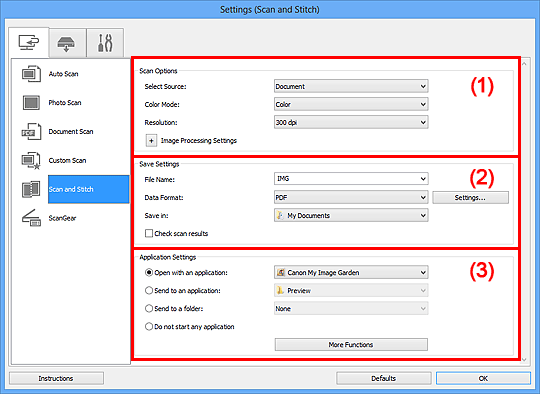Open the Scanning from Operation Panel tab
This screenshot has height=394, width=540.
click(68, 43)
